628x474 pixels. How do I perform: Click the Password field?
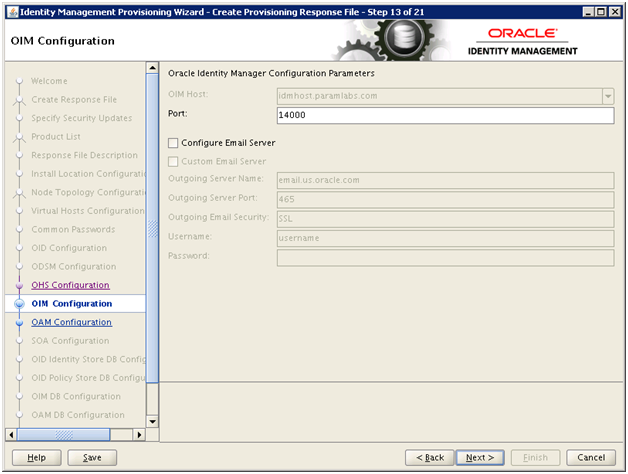point(445,258)
